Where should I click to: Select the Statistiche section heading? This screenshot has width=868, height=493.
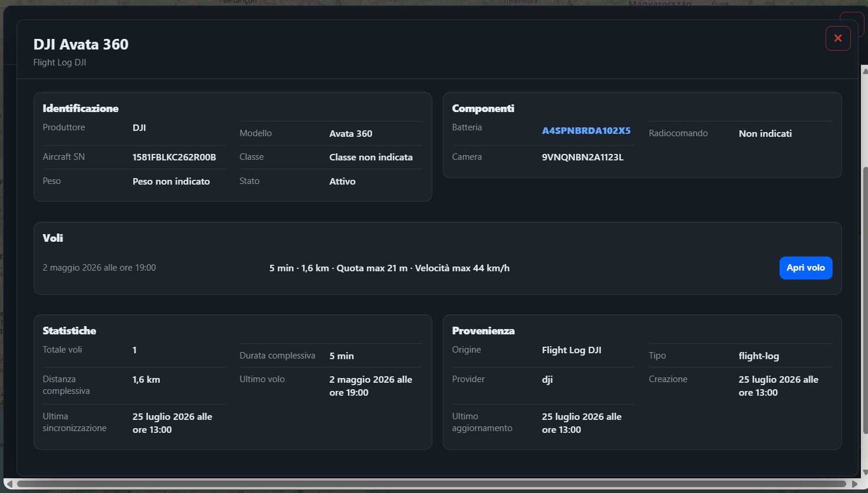pos(70,331)
